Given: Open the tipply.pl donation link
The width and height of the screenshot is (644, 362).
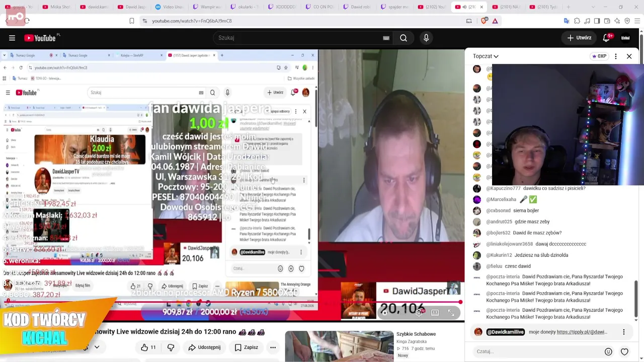Looking at the screenshot, I should tap(582, 332).
